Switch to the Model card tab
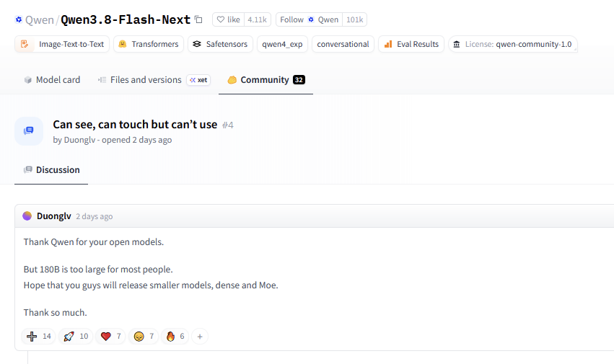 52,80
